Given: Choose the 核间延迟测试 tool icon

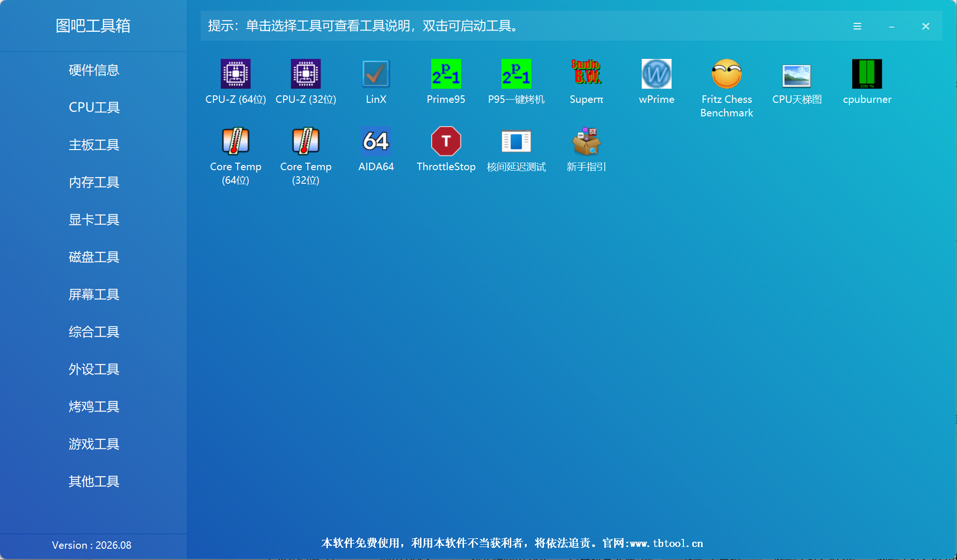Looking at the screenshot, I should 516,141.
